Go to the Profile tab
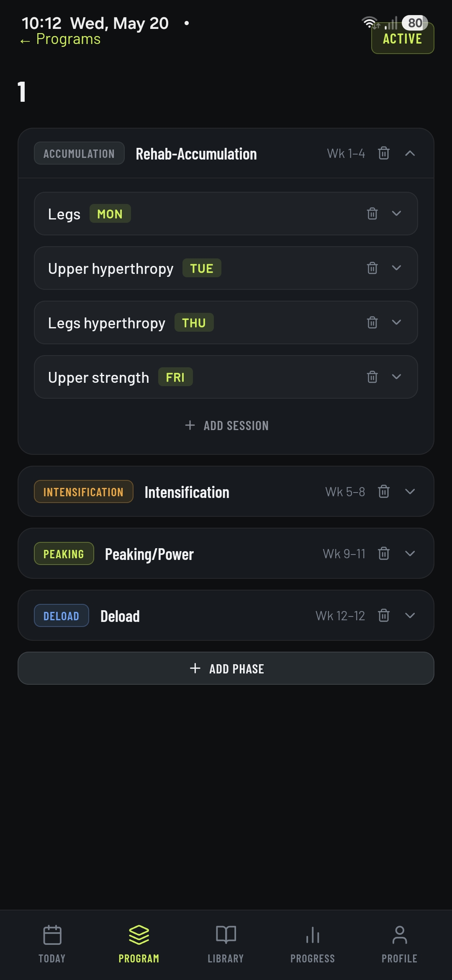 coord(400,944)
